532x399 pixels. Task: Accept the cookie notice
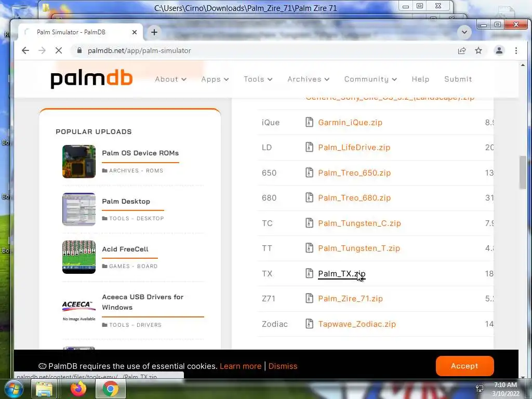click(464, 366)
